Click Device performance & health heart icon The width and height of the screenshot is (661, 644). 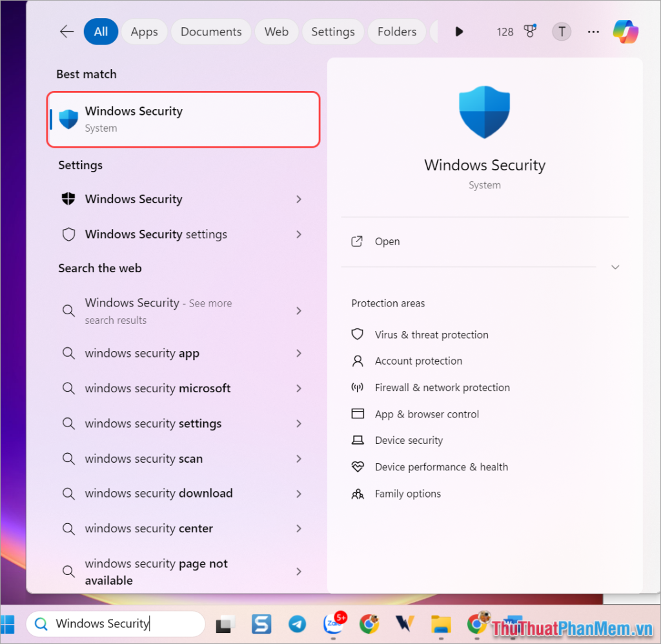(358, 467)
